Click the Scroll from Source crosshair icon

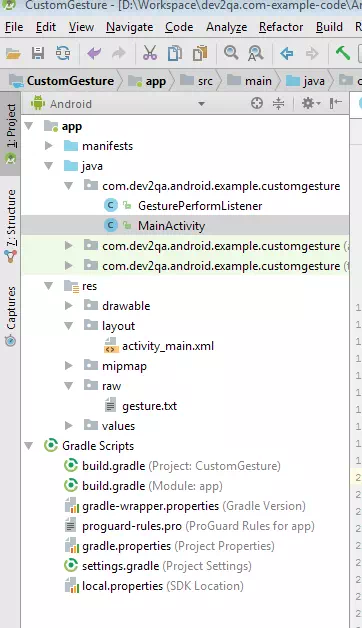pos(257,104)
